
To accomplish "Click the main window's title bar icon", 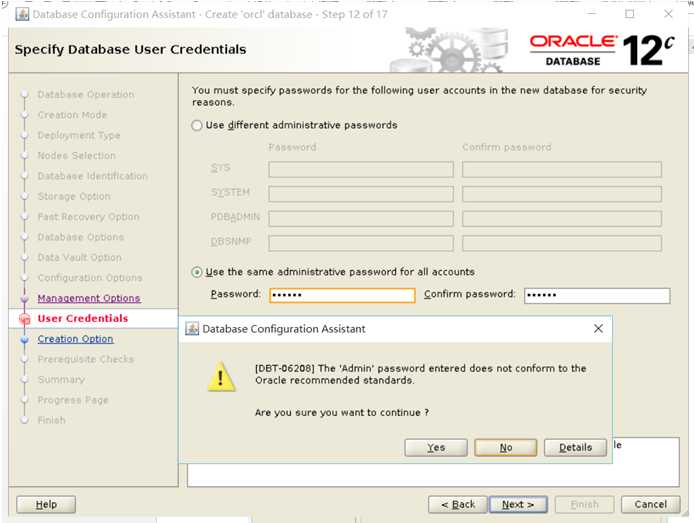I will [x=22, y=14].
